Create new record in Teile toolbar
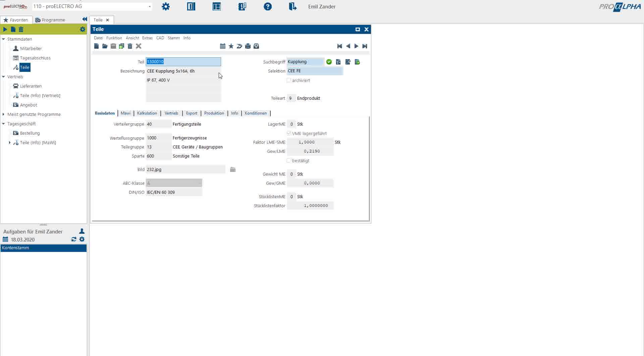Screen dimensions: 644x356 tap(97, 46)
